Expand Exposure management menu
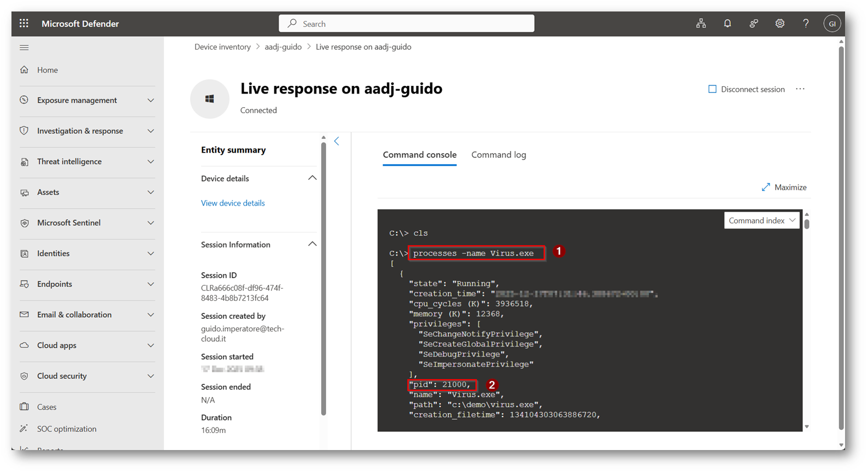Image resolution: width=868 pixels, height=473 pixels. coord(151,100)
